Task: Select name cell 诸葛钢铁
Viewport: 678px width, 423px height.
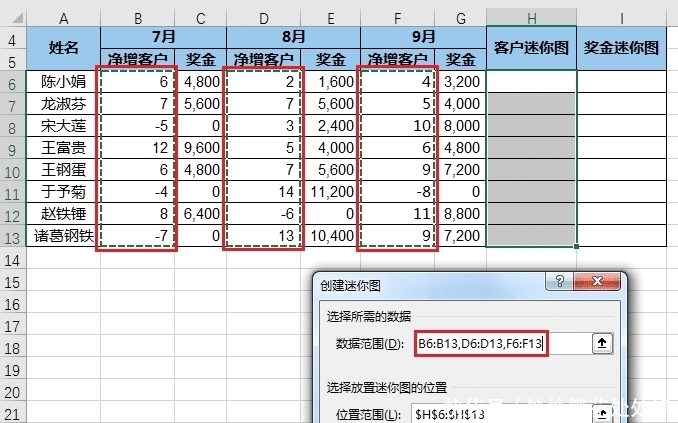Action: [64, 236]
